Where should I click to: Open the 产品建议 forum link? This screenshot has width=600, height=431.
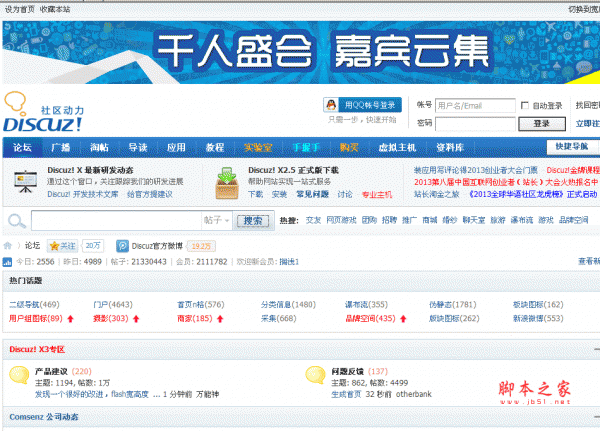click(51, 371)
